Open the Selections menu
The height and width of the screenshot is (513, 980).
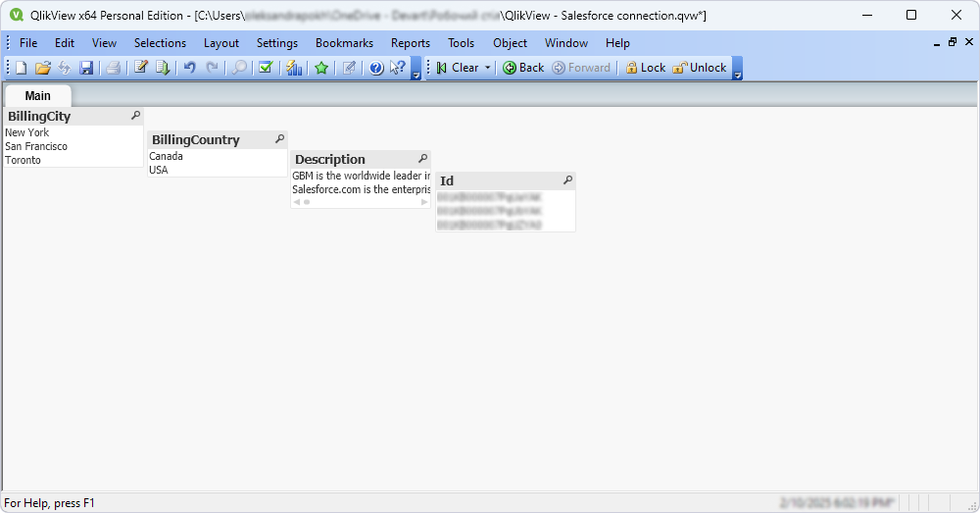160,43
